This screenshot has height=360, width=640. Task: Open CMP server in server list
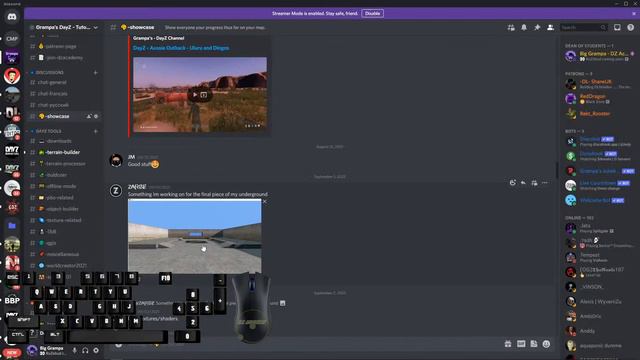[12, 39]
